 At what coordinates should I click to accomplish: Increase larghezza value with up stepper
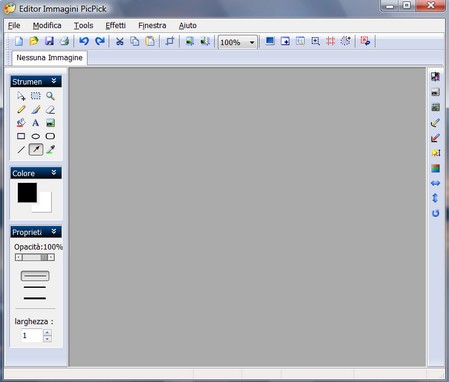47,332
